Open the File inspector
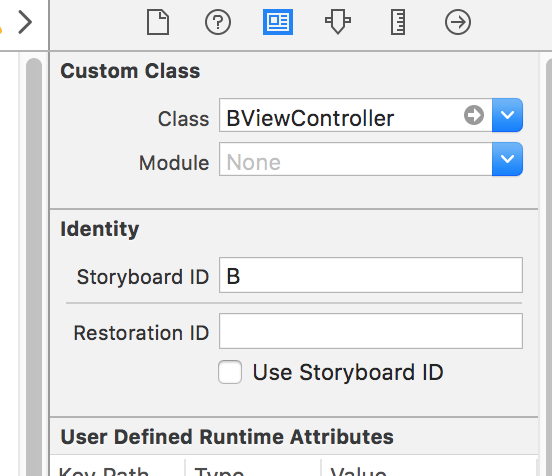 (158, 22)
